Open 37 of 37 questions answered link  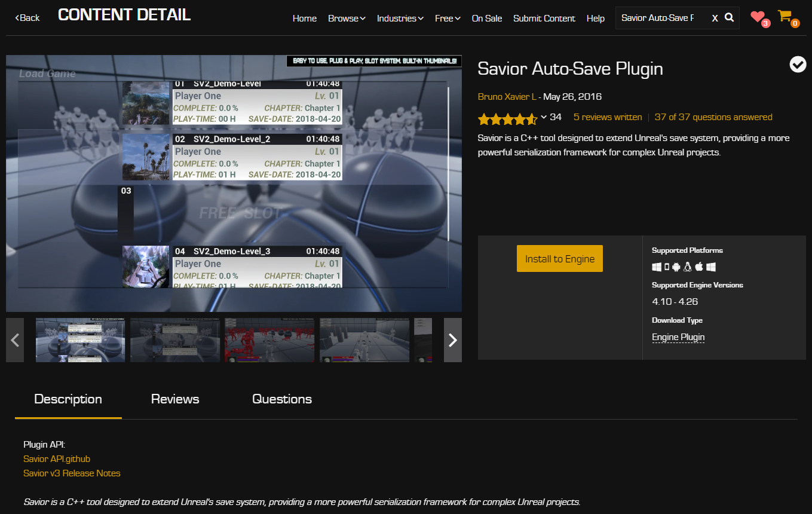click(x=713, y=117)
